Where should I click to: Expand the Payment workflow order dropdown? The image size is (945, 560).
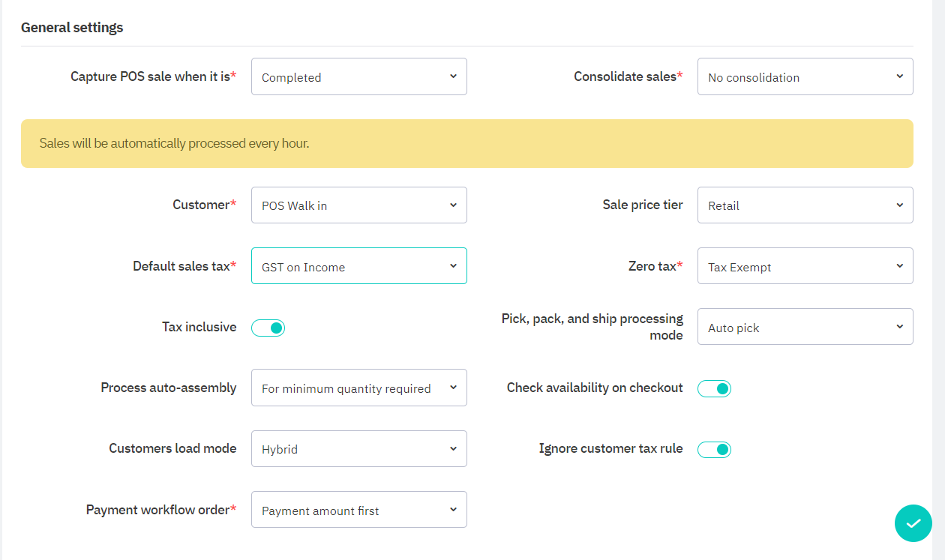(358, 510)
